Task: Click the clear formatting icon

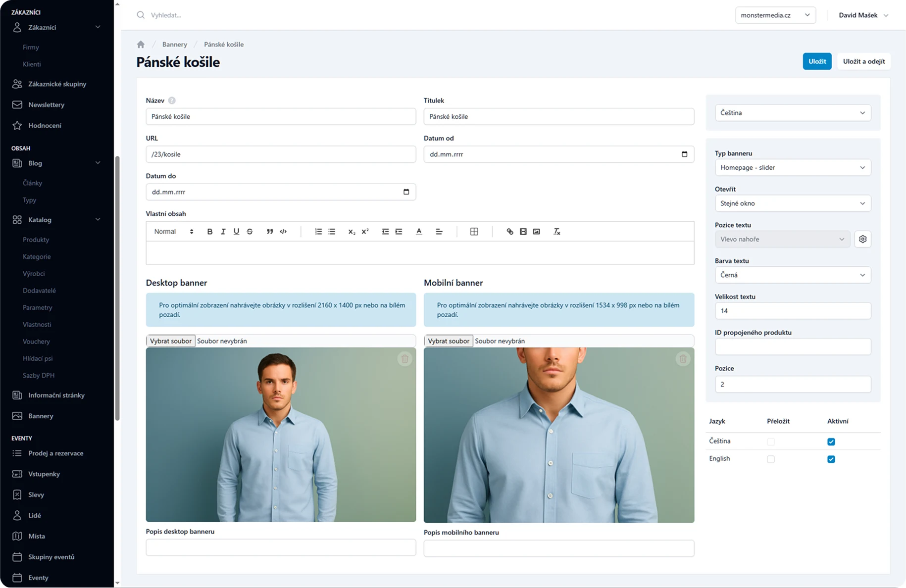Action: pos(556,232)
